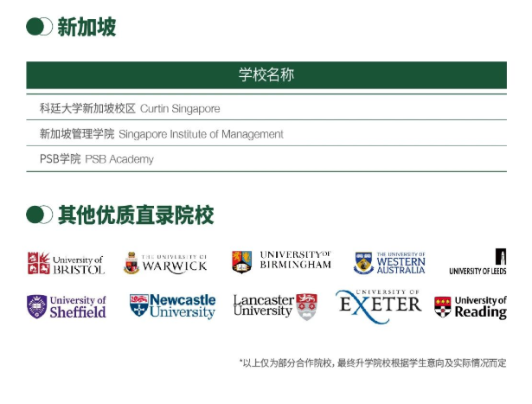The height and width of the screenshot is (404, 532).
Task: Click the University of Exeter logo
Action: pos(378,306)
